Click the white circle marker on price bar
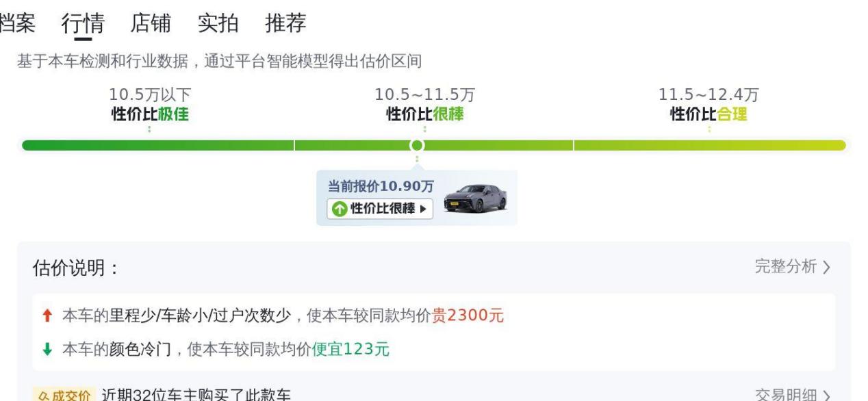This screenshot has height=401, width=868. [417, 145]
